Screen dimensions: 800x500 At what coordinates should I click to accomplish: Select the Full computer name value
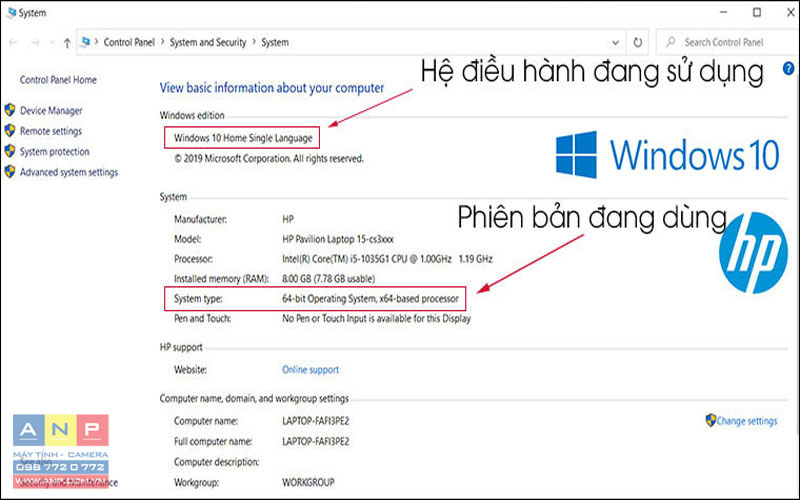(316, 442)
